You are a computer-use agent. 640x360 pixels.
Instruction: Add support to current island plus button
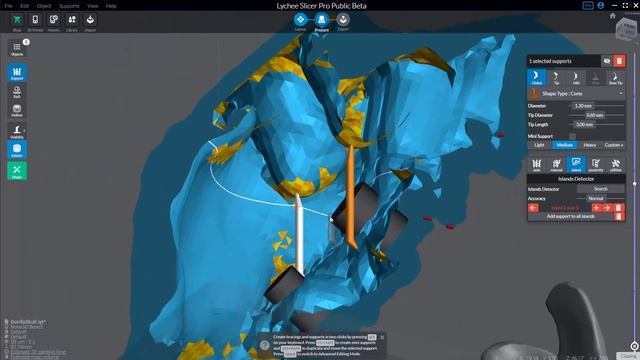(596, 208)
